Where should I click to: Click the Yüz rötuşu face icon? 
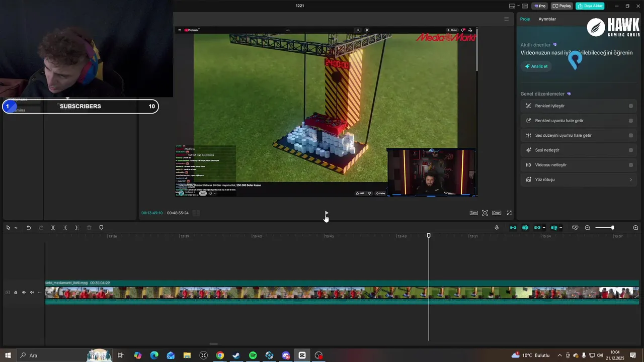pyautogui.click(x=528, y=179)
